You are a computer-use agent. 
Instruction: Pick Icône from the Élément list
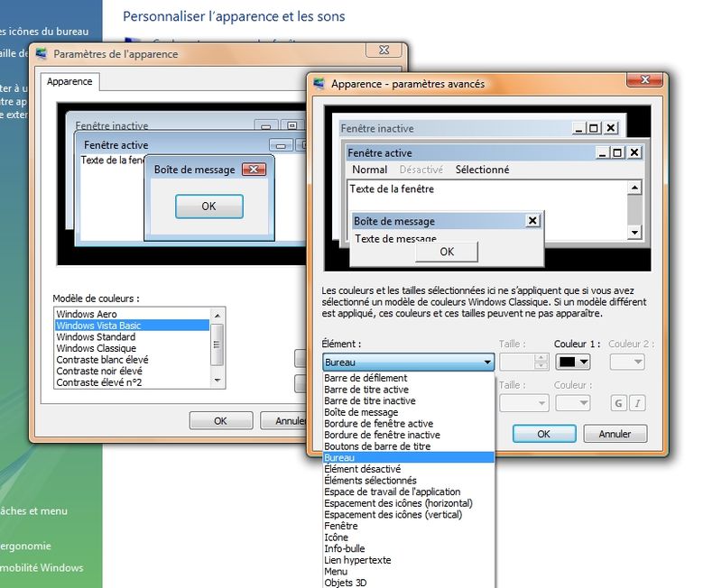coord(409,537)
